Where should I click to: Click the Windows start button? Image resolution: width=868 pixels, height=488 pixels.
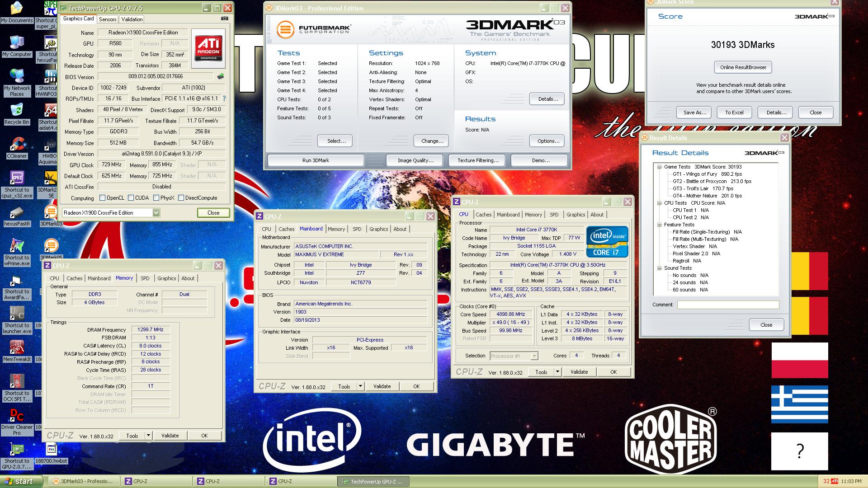click(x=22, y=481)
